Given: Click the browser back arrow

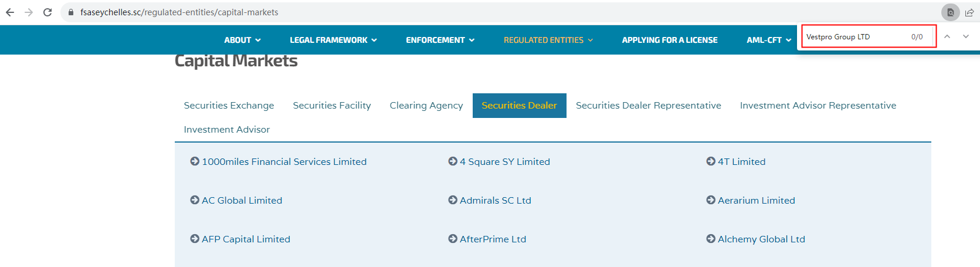Looking at the screenshot, I should pos(10,12).
